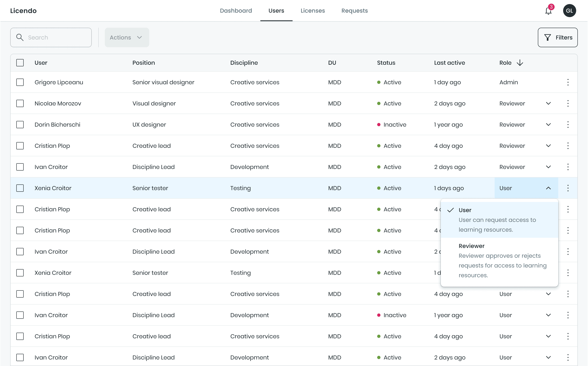588x366 pixels.
Task: Check the box for Grigore Lipceanu
Action: (20, 82)
